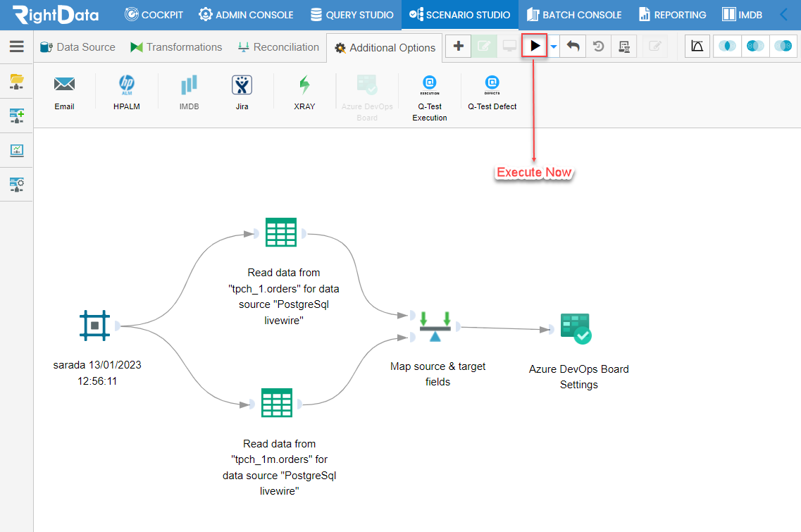801x532 pixels.
Task: Select the Azure DevOps Board Settings node
Action: click(x=576, y=328)
